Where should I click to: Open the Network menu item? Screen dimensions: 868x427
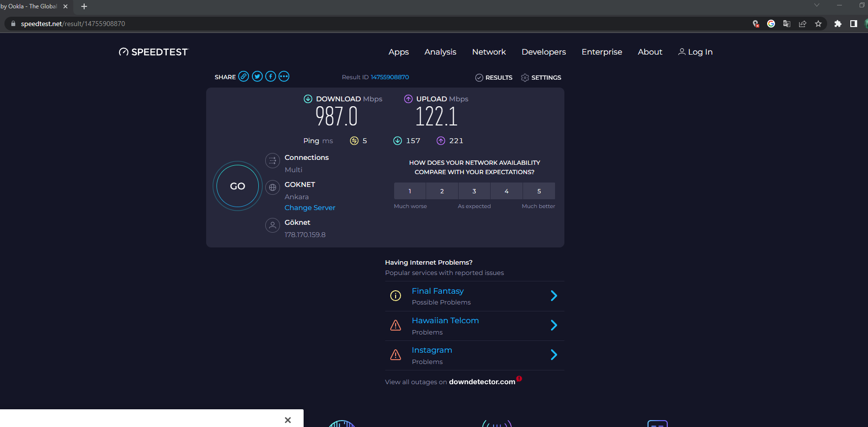coord(489,52)
